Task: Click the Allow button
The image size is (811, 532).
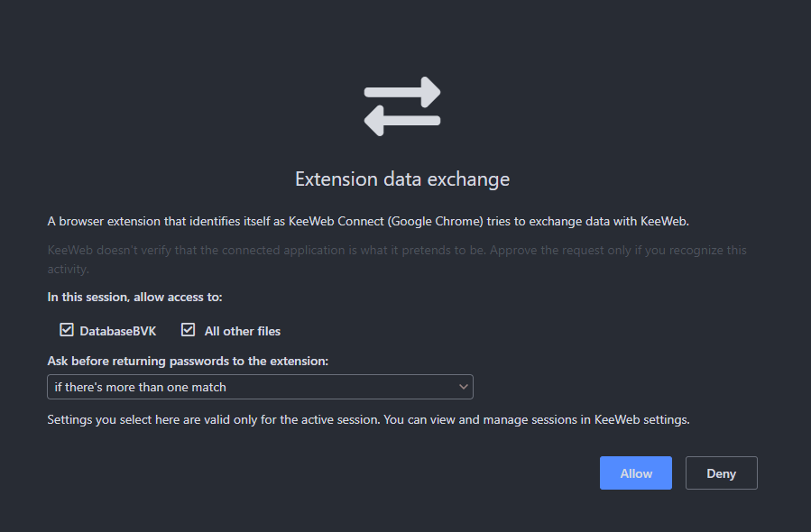Action: 635,472
